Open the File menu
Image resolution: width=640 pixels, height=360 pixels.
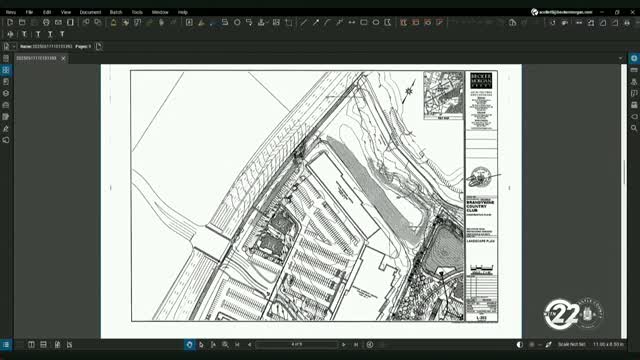(29, 12)
